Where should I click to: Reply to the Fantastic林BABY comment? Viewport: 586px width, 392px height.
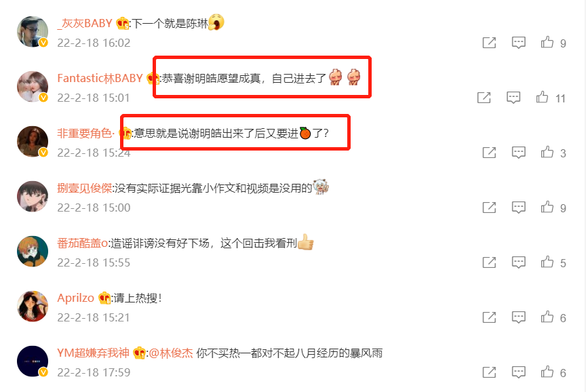point(513,98)
